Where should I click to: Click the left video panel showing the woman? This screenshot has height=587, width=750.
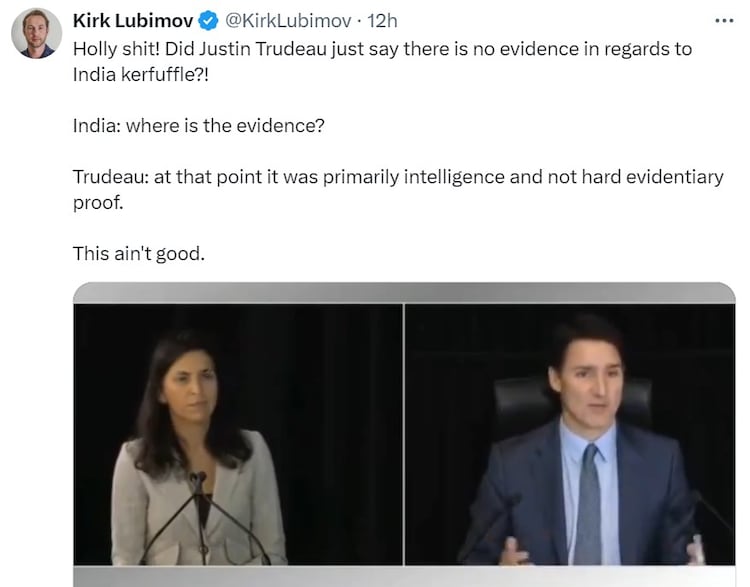pos(238,434)
